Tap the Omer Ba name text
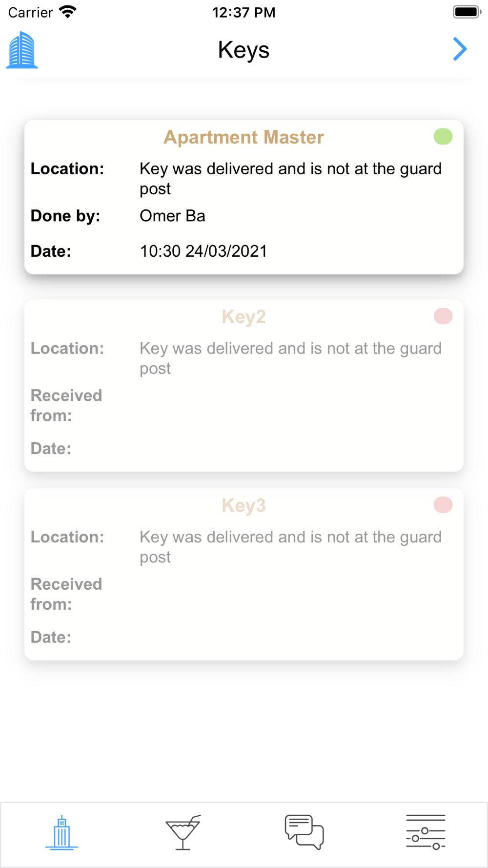Screen dimensions: 488x868 pos(172,216)
